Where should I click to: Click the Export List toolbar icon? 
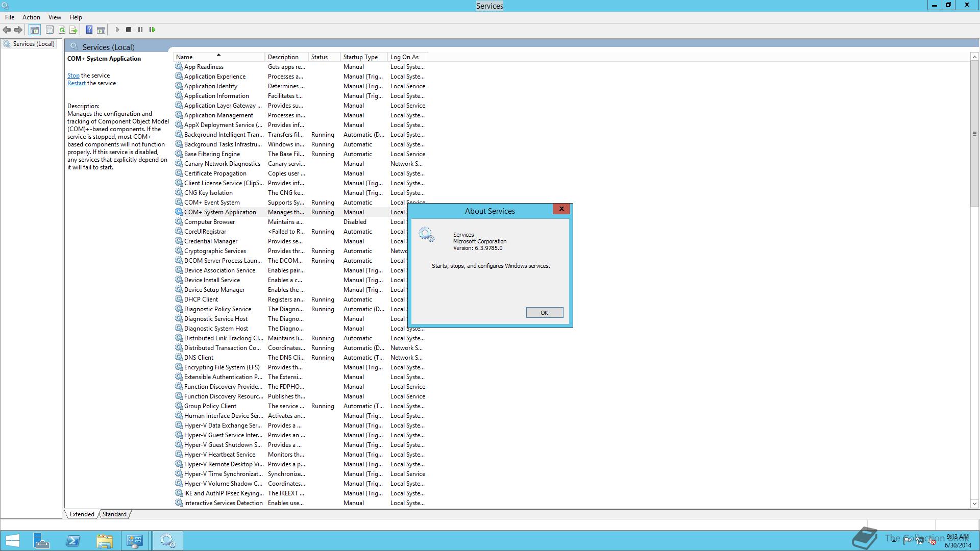73,30
